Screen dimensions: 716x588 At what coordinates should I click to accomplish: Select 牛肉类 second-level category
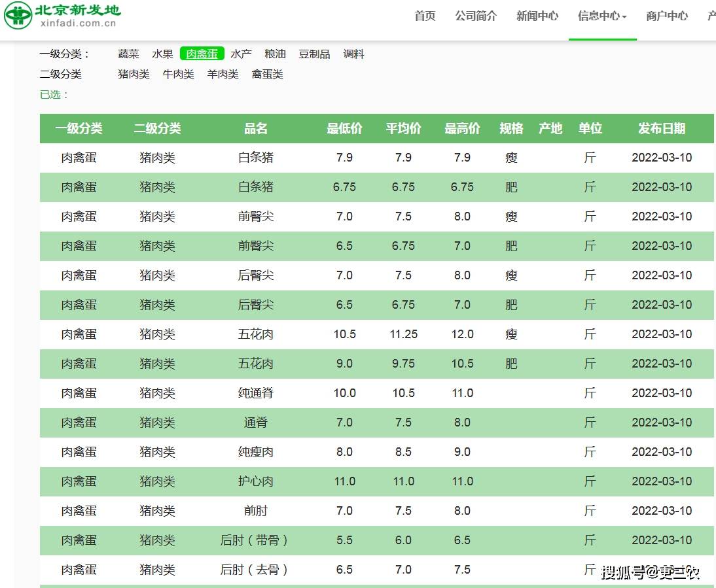pos(178,75)
